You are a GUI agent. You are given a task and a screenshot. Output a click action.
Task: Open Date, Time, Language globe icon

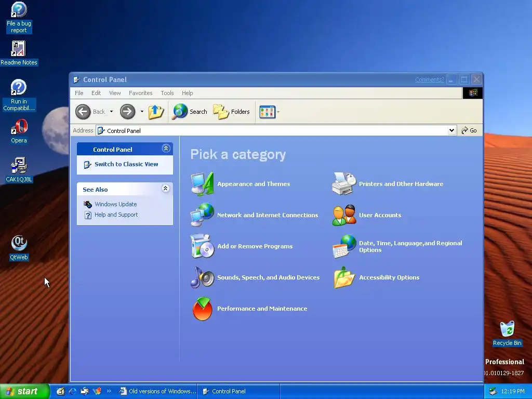pyautogui.click(x=344, y=246)
